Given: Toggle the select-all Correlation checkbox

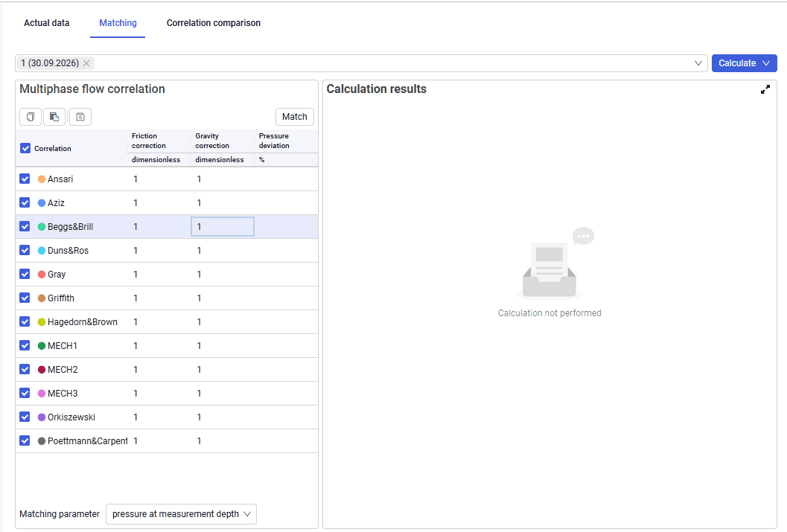Looking at the screenshot, I should (x=25, y=148).
